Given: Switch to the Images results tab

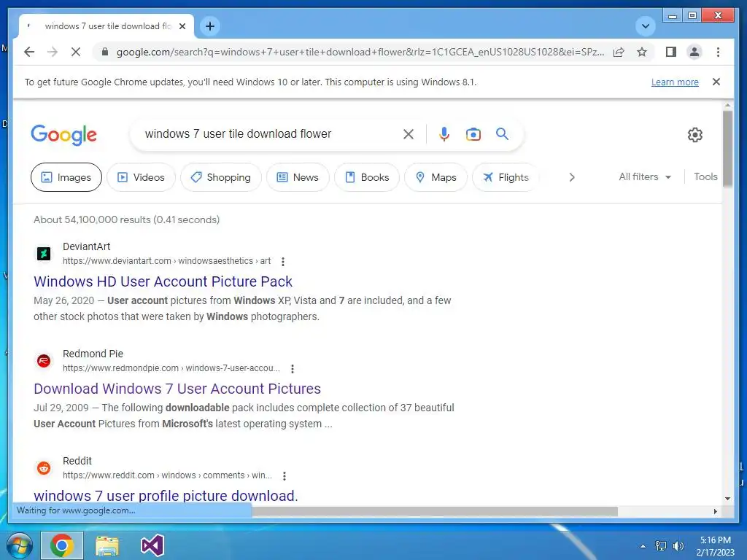Looking at the screenshot, I should (x=66, y=177).
